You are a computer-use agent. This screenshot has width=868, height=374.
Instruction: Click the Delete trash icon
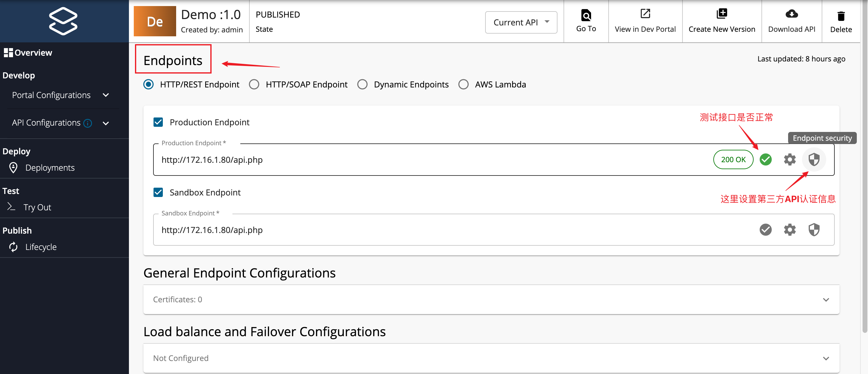pos(841,16)
